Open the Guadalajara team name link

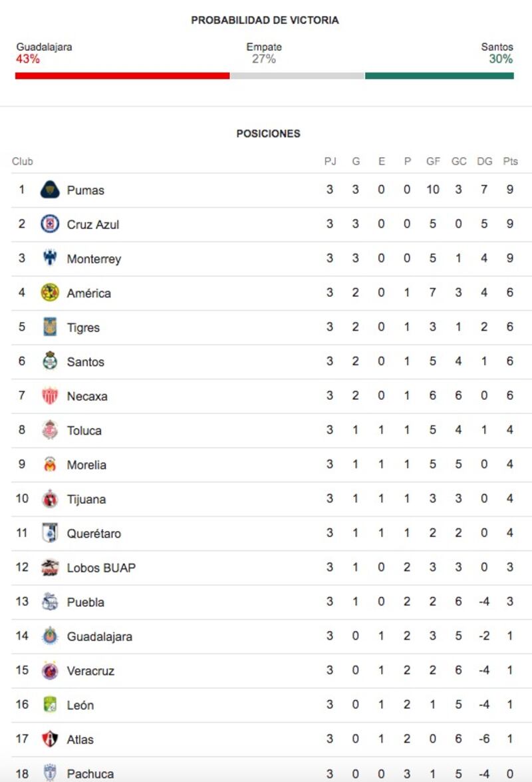tap(100, 637)
